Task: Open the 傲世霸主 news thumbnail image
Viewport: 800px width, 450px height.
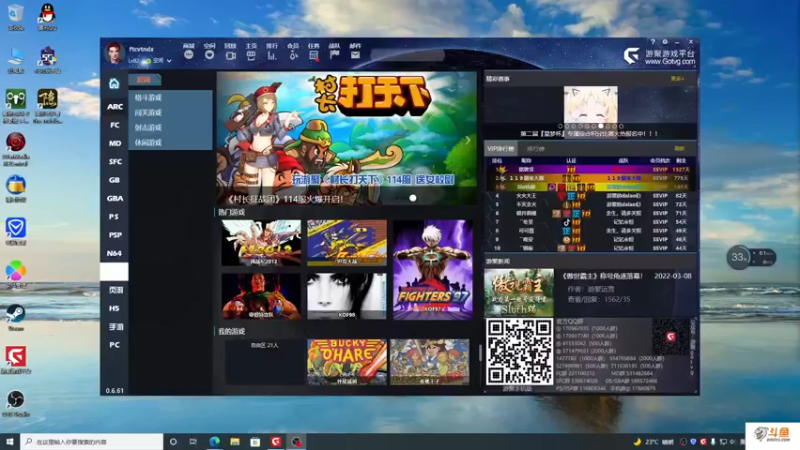Action: [x=519, y=293]
